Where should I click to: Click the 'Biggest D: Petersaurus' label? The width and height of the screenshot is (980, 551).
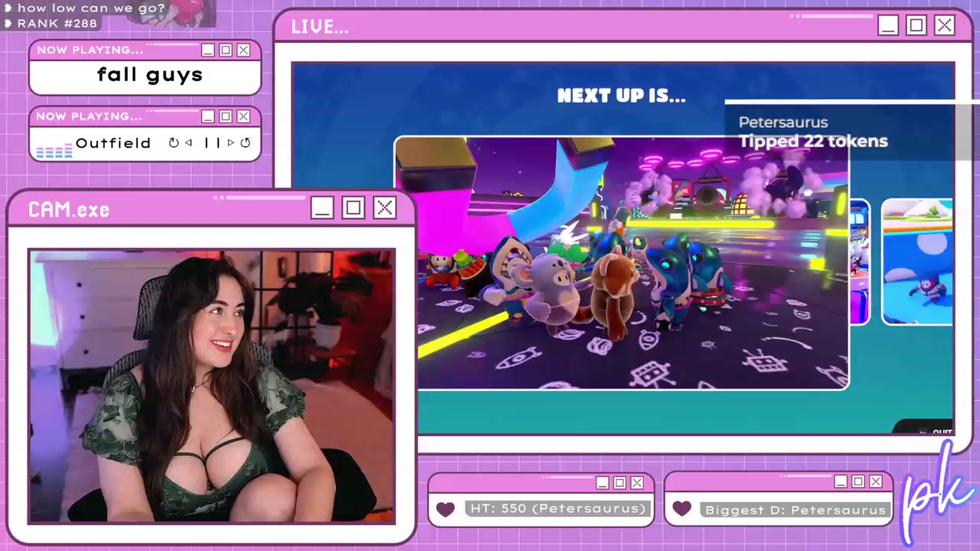point(795,510)
